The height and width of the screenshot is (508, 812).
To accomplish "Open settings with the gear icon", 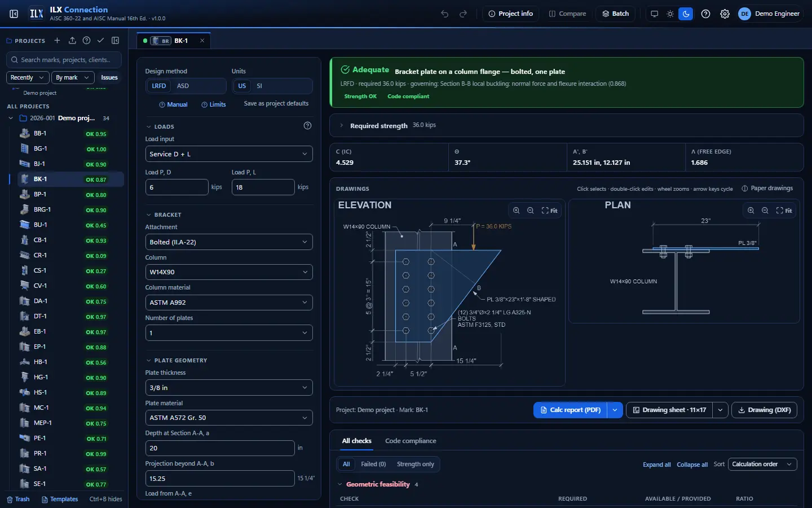I will pyautogui.click(x=725, y=14).
